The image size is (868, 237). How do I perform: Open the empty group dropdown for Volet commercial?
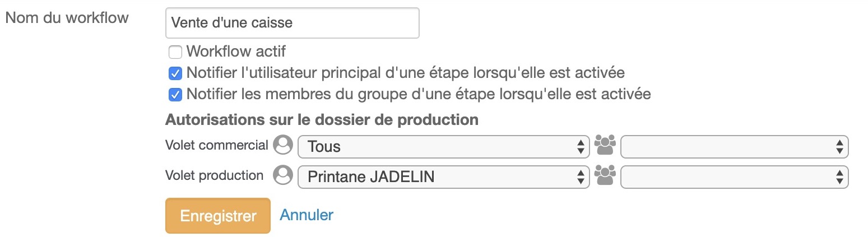pyautogui.click(x=735, y=147)
